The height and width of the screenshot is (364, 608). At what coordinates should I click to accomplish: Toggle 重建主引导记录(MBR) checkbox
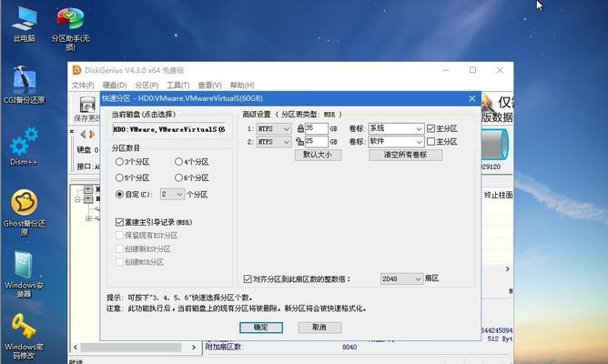click(119, 223)
